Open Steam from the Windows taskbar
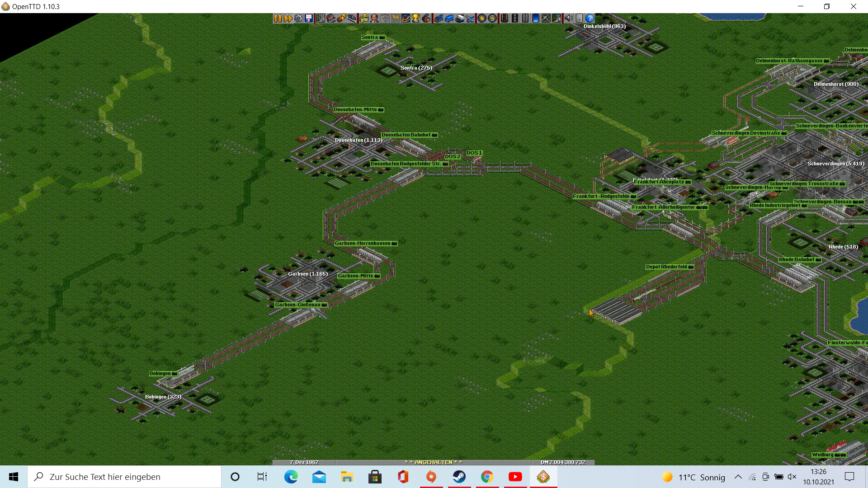The height and width of the screenshot is (488, 868). (x=459, y=477)
